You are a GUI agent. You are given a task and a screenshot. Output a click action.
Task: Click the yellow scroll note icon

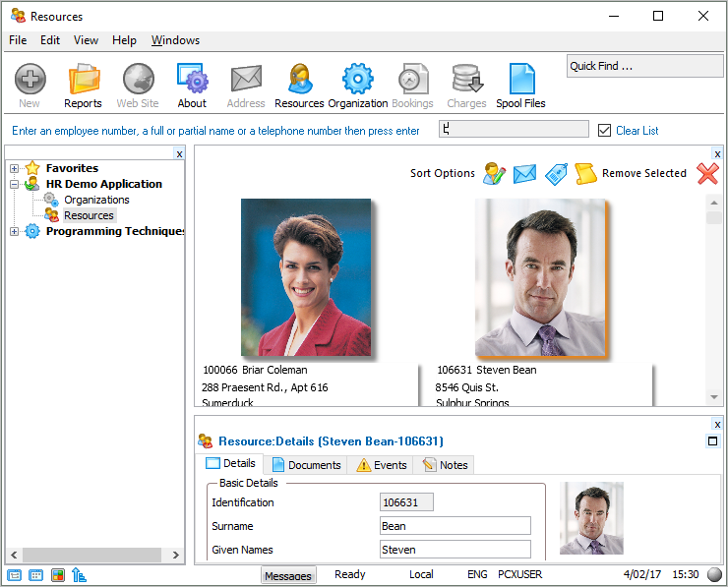(585, 173)
